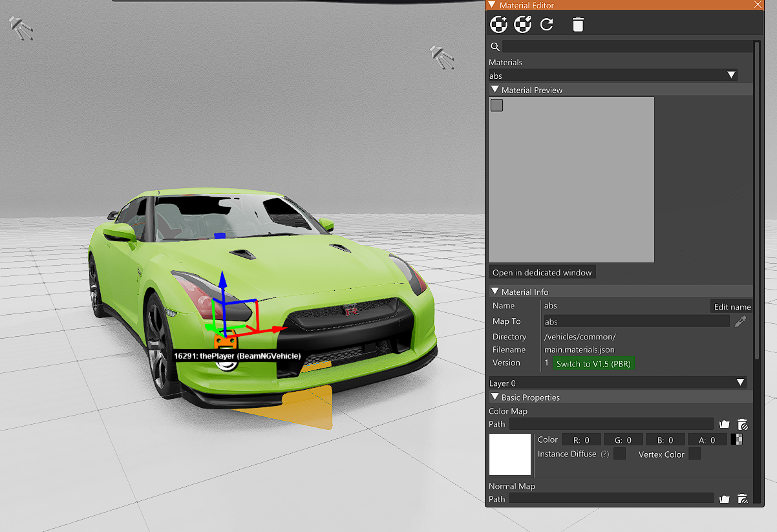Screen dimensions: 777x532
Task: Toggle the small square in Material Preview corner
Action: tap(496, 105)
